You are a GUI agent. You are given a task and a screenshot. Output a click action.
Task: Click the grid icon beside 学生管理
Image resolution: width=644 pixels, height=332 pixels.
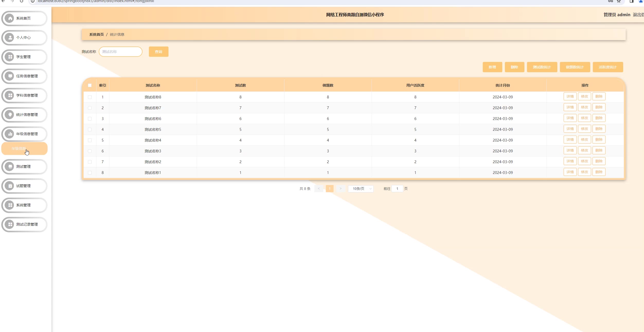coord(10,57)
